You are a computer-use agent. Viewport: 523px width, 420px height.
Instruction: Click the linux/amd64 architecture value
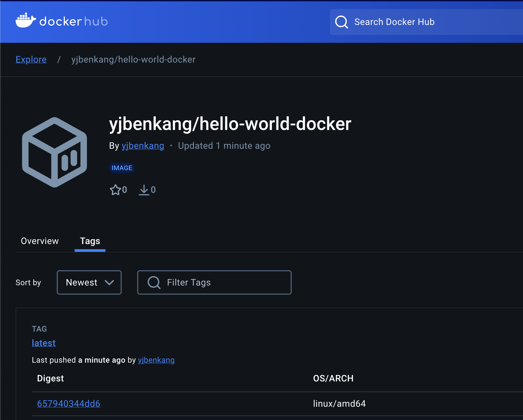[339, 403]
